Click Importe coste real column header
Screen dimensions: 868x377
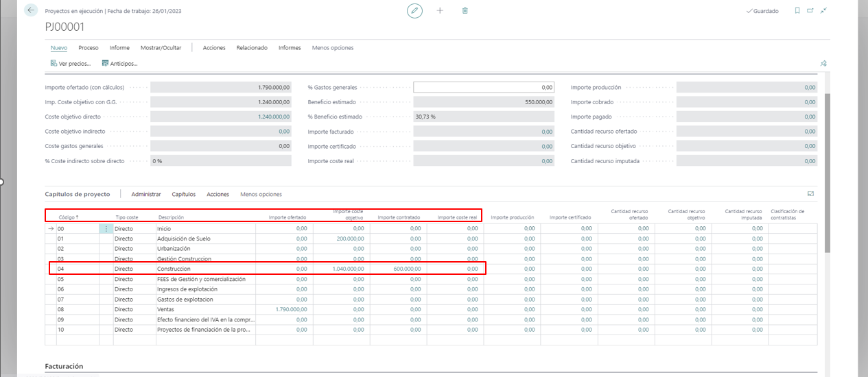[458, 217]
